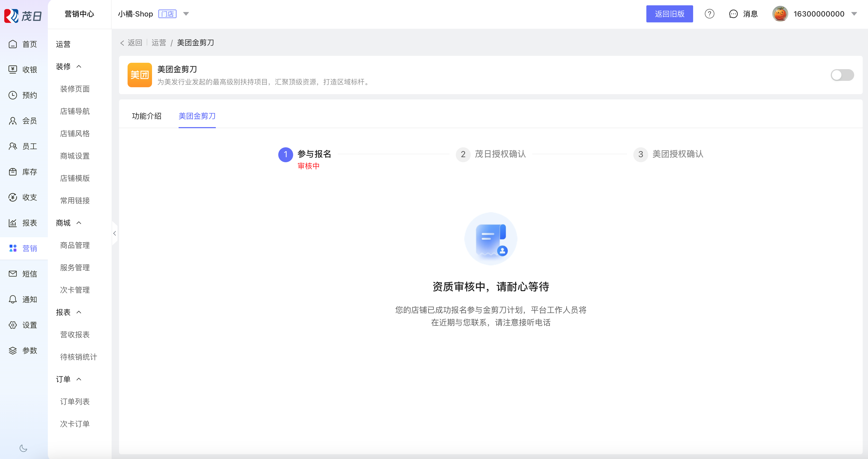Click the help question mark icon
The width and height of the screenshot is (868, 459).
pos(709,14)
